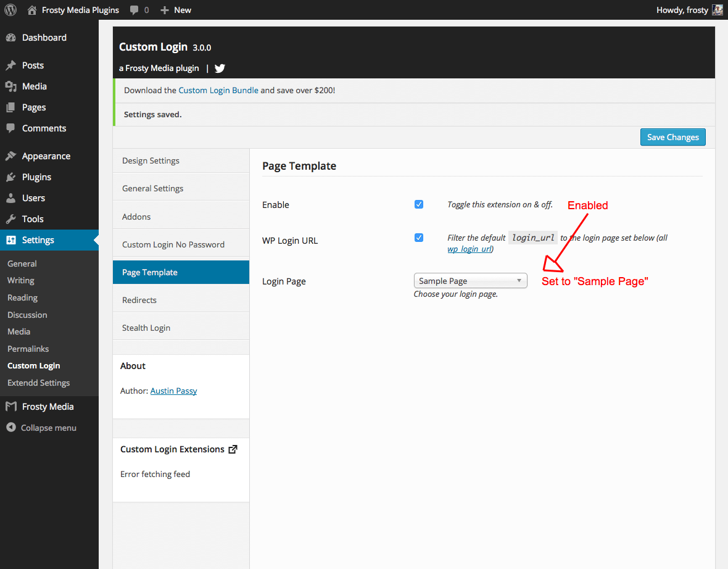Open the Twitter bird icon link
This screenshot has height=569, width=728.
click(220, 69)
